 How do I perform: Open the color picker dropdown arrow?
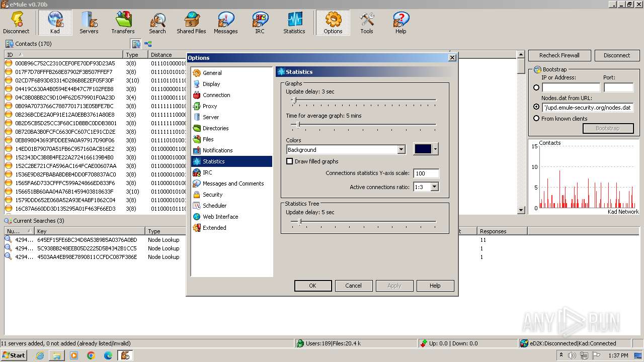(x=435, y=149)
